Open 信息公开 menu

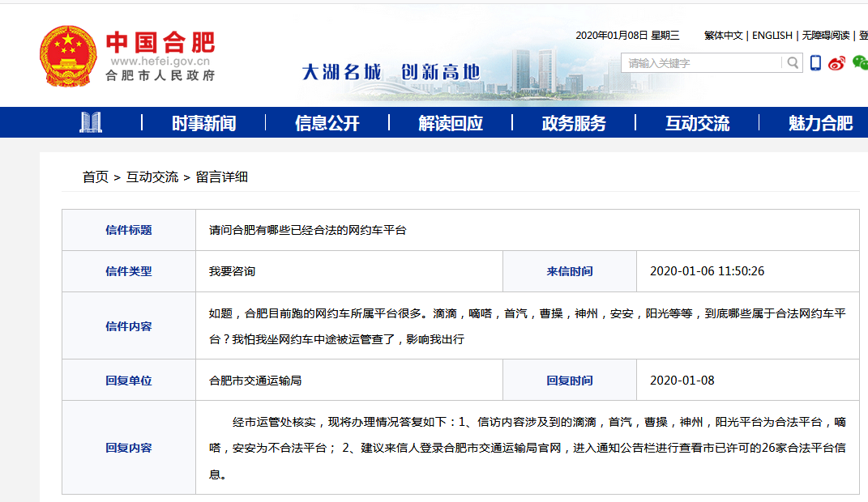pos(327,123)
